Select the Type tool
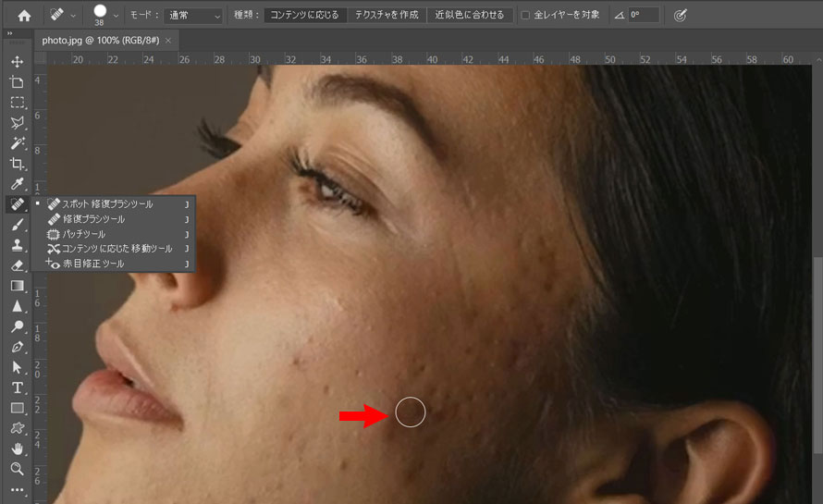 17,387
